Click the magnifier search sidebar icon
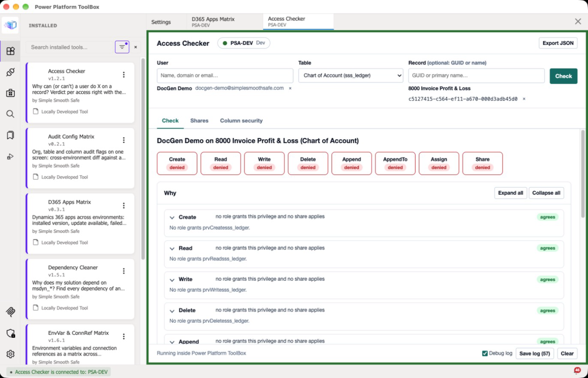This screenshot has height=378, width=588. [x=10, y=114]
